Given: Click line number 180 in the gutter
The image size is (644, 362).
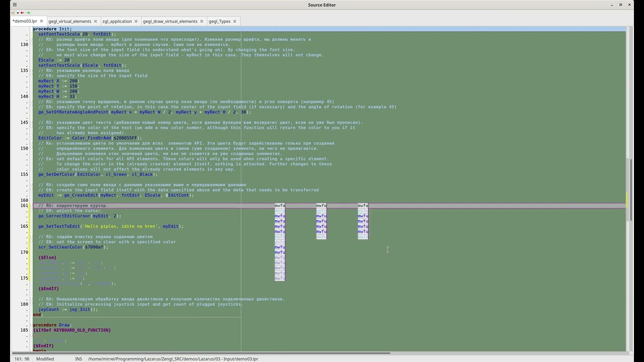Looking at the screenshot, I should pyautogui.click(x=24, y=304).
